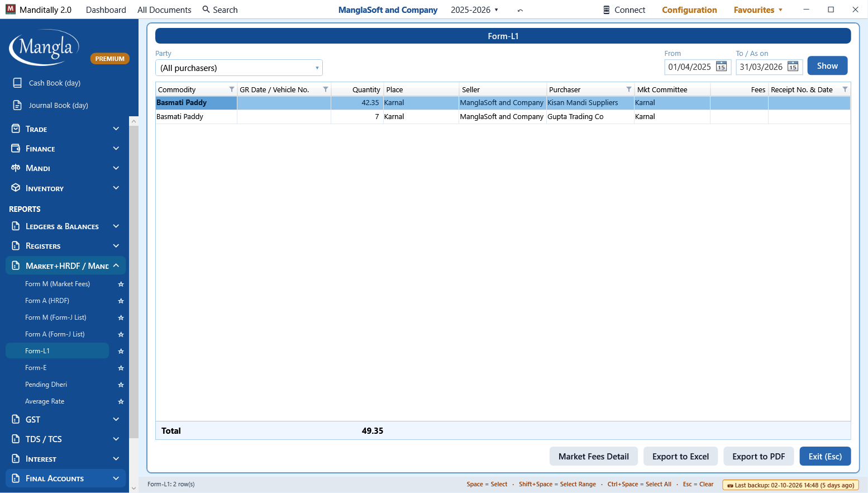Go to the Dashboard

click(x=106, y=10)
